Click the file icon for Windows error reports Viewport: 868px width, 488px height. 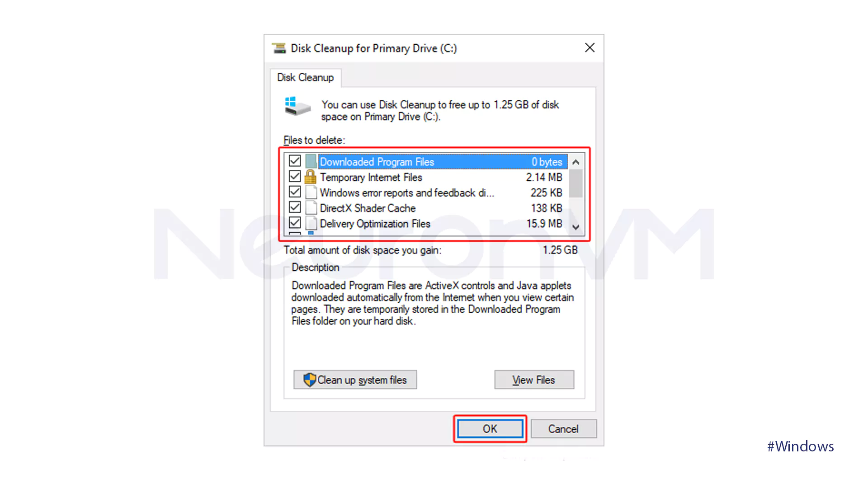pos(311,192)
